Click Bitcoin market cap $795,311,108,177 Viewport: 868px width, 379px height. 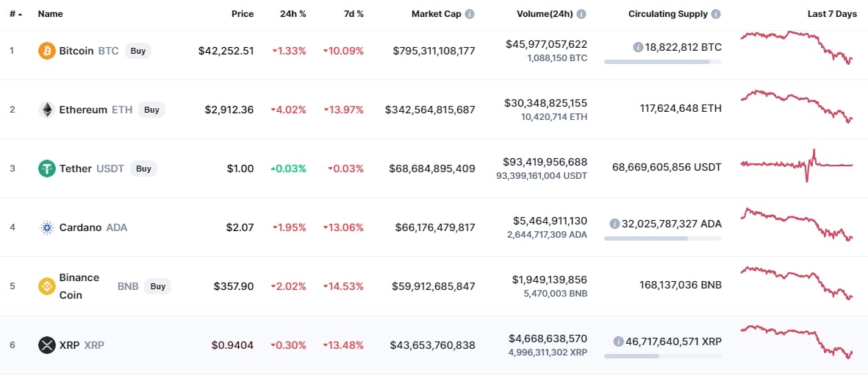pyautogui.click(x=434, y=51)
